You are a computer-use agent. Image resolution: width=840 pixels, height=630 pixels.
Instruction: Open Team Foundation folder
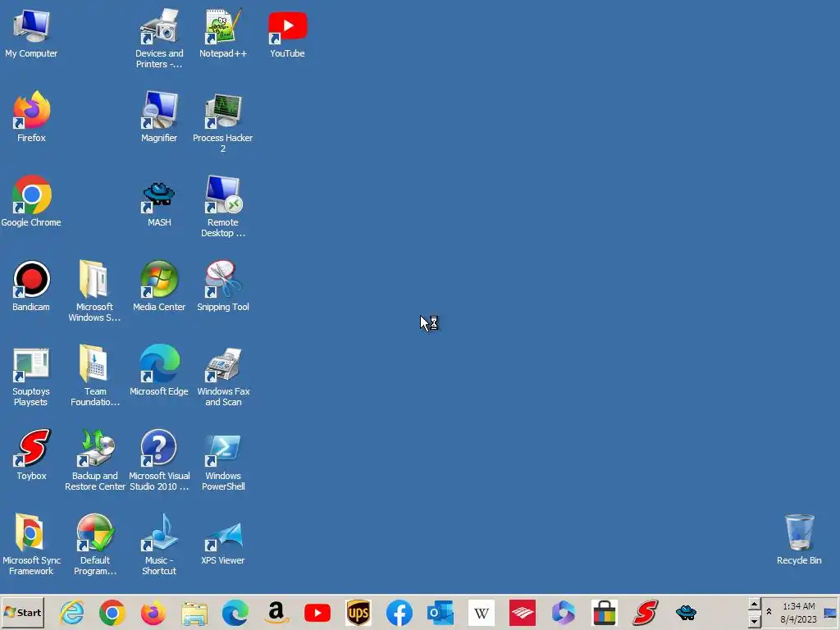pos(95,376)
